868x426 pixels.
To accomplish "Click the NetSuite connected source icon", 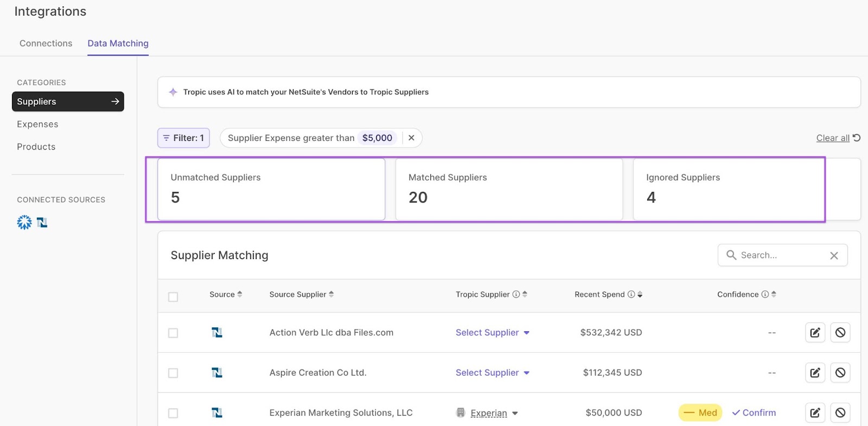I will [x=42, y=222].
